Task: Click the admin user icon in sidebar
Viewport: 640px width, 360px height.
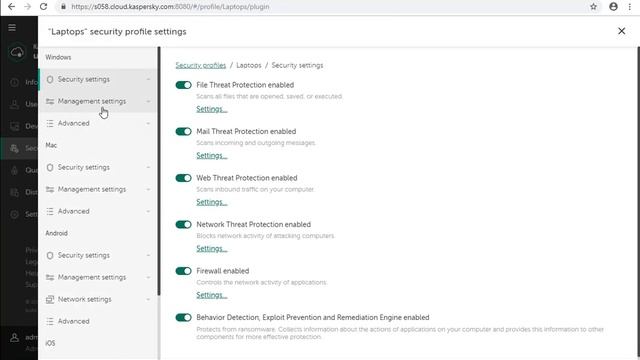Action: point(14,338)
